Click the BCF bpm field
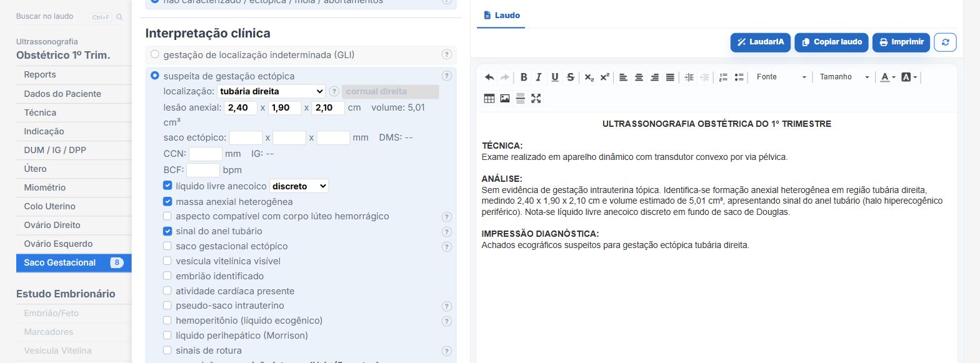Image resolution: width=980 pixels, height=363 pixels. tap(203, 170)
